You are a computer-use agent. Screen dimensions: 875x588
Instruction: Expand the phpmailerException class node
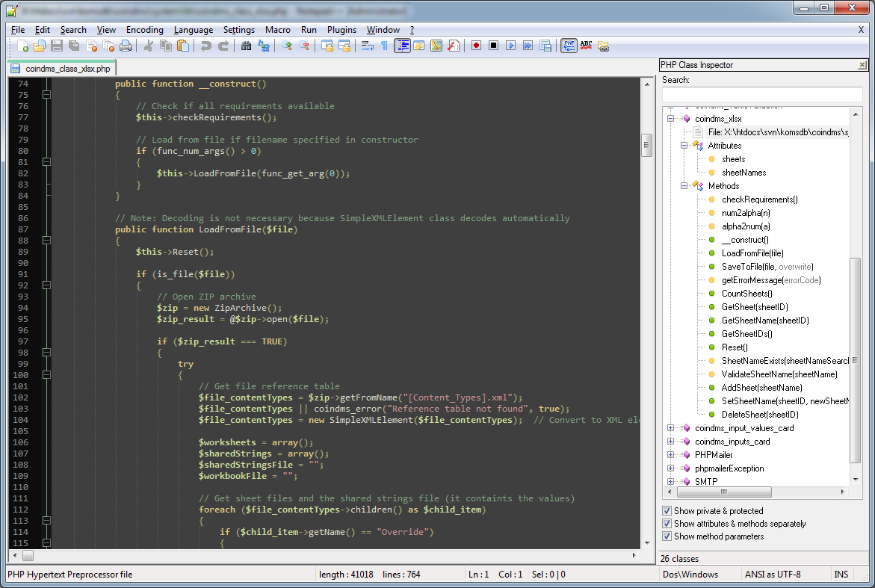[671, 468]
